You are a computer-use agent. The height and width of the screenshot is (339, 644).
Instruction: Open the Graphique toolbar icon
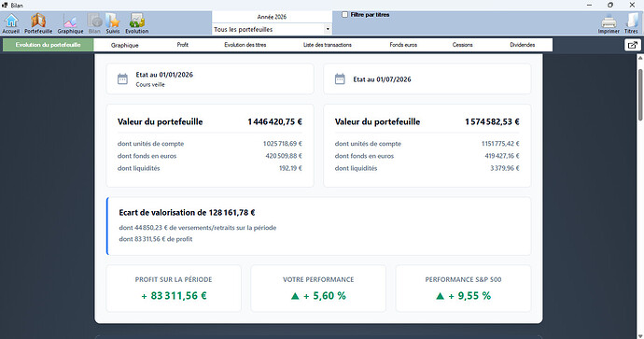pos(70,23)
